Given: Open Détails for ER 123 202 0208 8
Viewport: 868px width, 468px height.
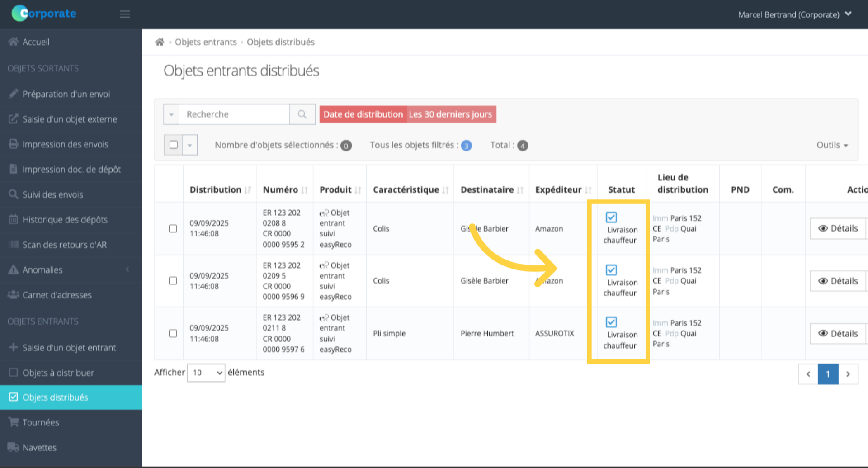Looking at the screenshot, I should click(x=838, y=228).
